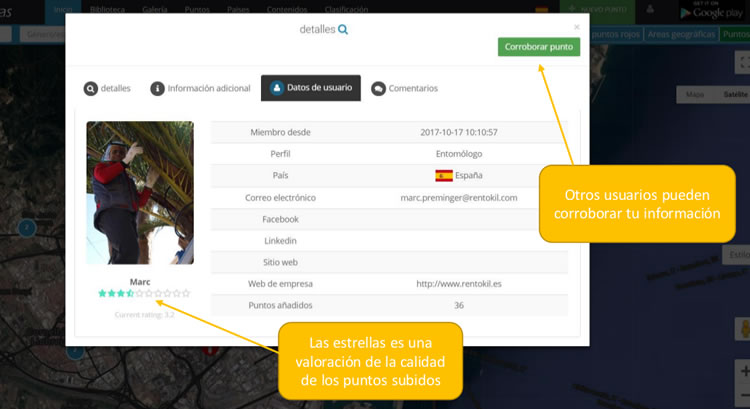Click the magnifier icon beside the detalles title

point(343,30)
